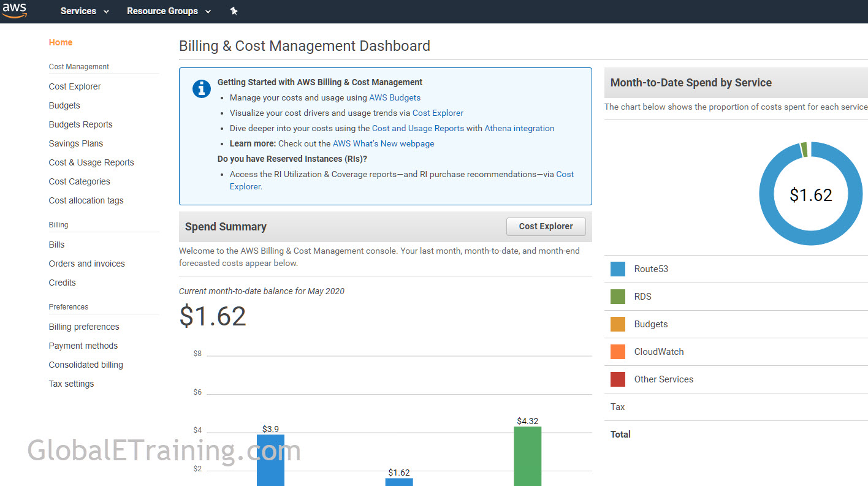The width and height of the screenshot is (868, 486).
Task: Select Budgets in the left navigation
Action: (64, 105)
